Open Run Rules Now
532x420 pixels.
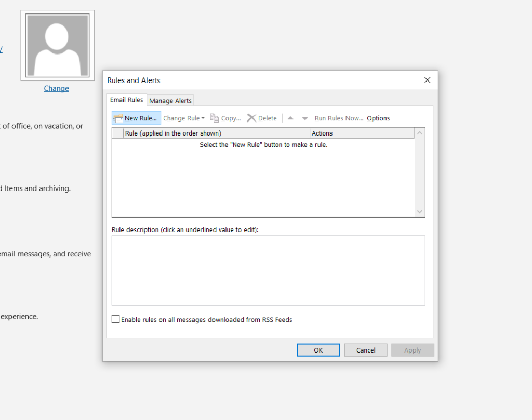[338, 118]
